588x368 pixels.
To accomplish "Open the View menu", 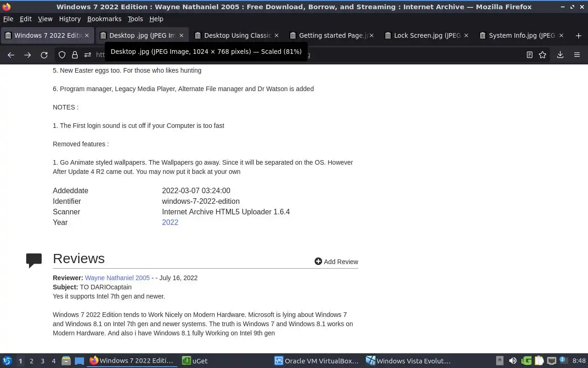I will (x=45, y=19).
